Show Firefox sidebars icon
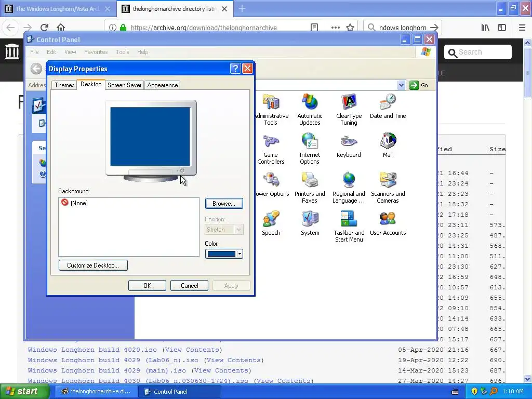 coord(502,28)
